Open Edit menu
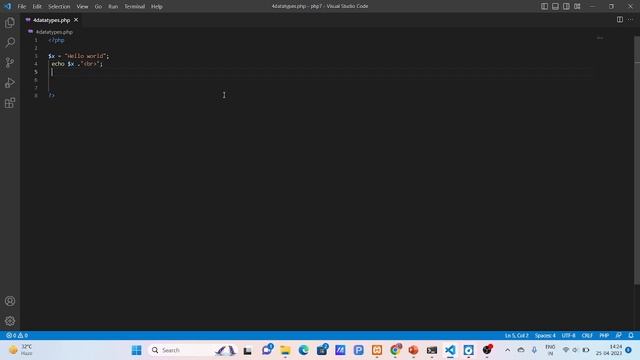Screen dimensions: 640x360 click(37, 7)
